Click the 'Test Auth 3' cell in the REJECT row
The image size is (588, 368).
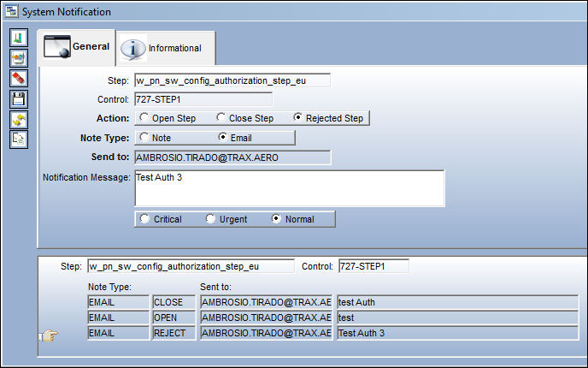pyautogui.click(x=458, y=333)
